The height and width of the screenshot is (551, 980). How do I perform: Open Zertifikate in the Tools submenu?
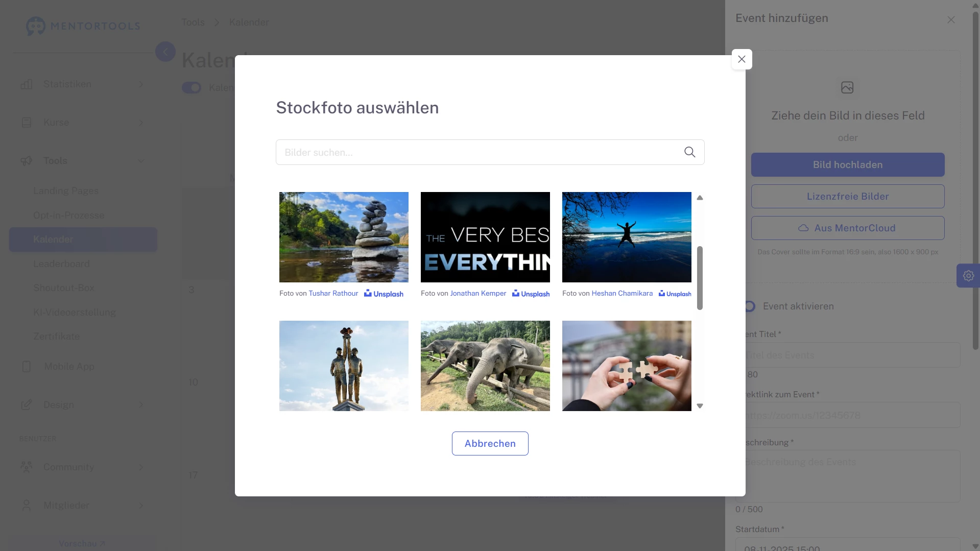(56, 337)
